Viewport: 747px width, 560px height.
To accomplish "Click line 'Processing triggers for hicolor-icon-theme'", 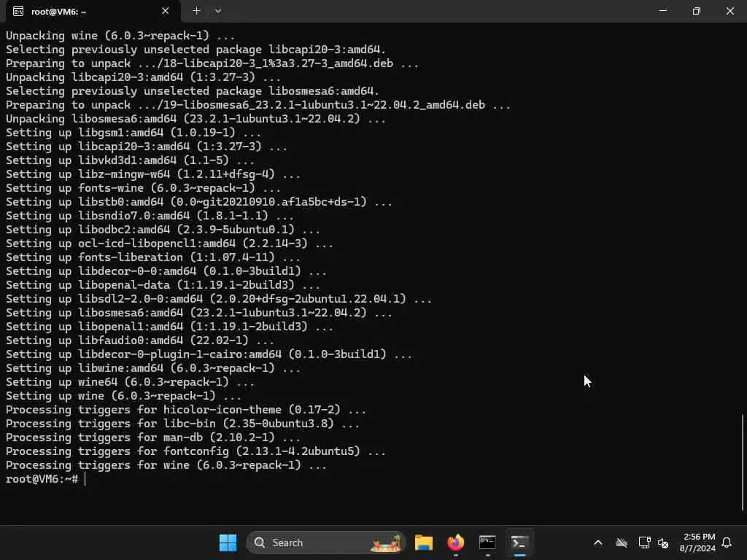I will pos(186,410).
